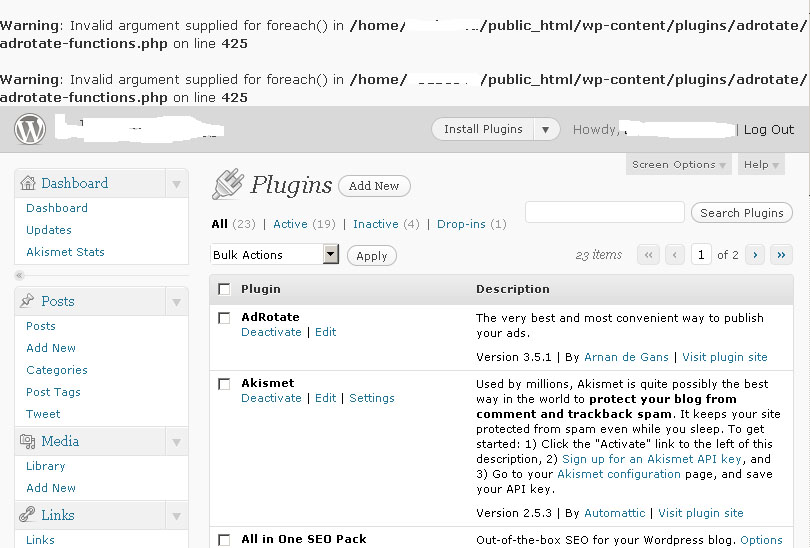Visit plugin site for AdRotate
Screen dimensions: 810x548
(x=725, y=357)
